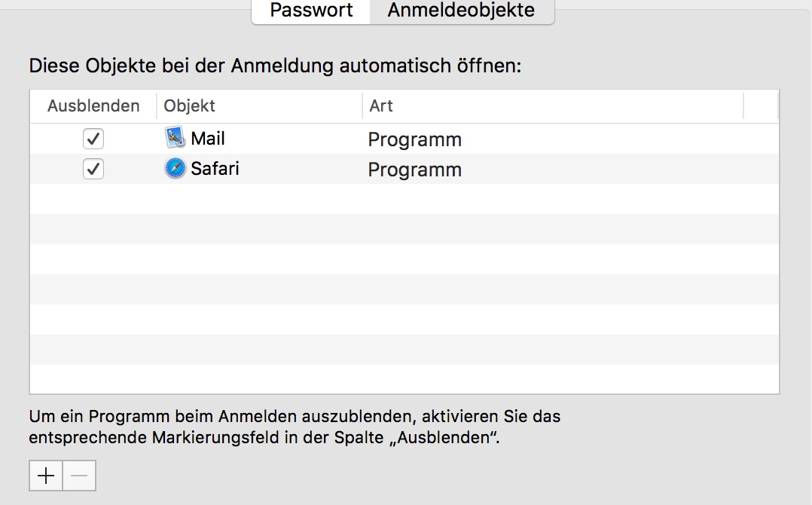Viewport: 812px width, 505px height.
Task: Click the Objekt column header
Action: (189, 106)
